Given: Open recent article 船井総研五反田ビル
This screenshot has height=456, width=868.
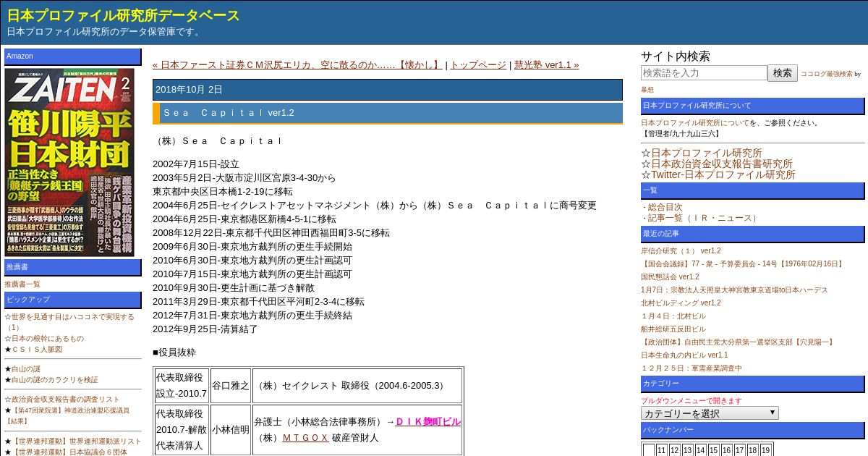Looking at the screenshot, I should coord(673,329).
